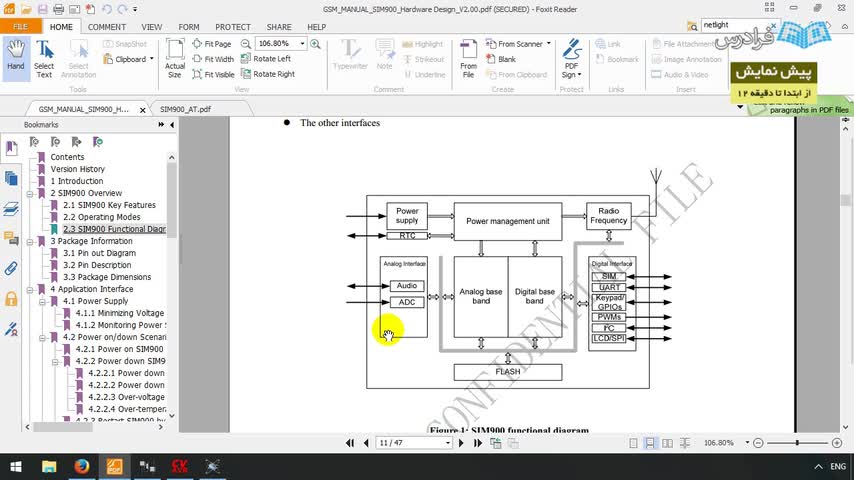The width and height of the screenshot is (854, 480).
Task: Click the status bar zoom slider handle
Action: click(797, 443)
